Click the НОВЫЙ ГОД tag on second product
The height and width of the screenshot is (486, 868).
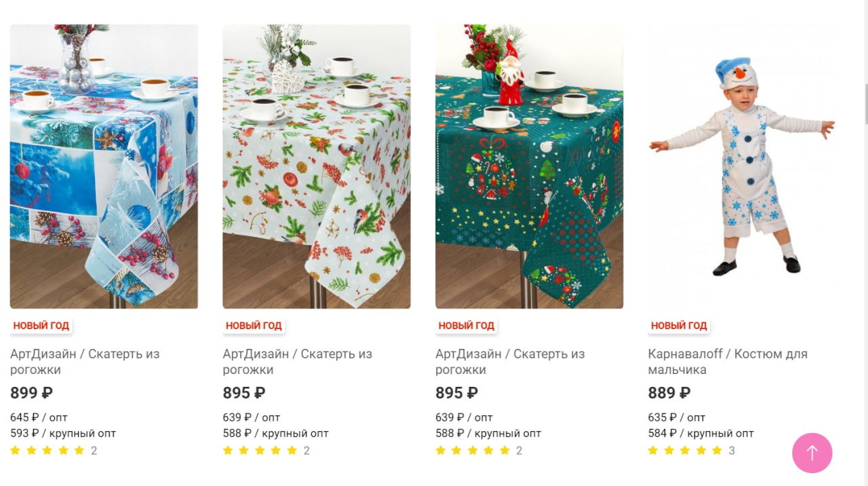tap(254, 326)
